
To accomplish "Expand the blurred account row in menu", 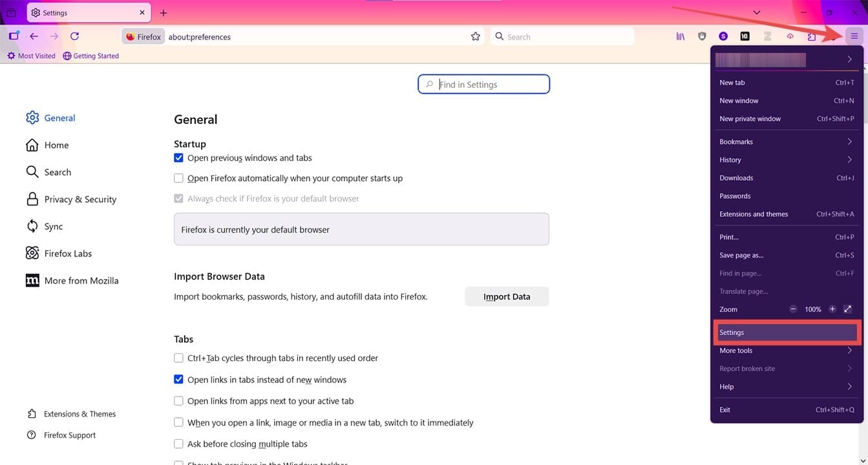I will (787, 59).
